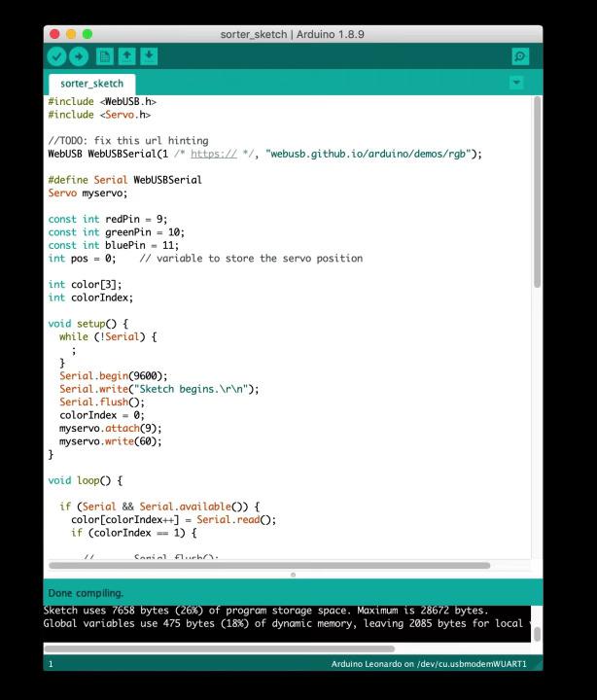Click the 'Sketch uses 7658 bytes' console line

pyautogui.click(x=265, y=611)
